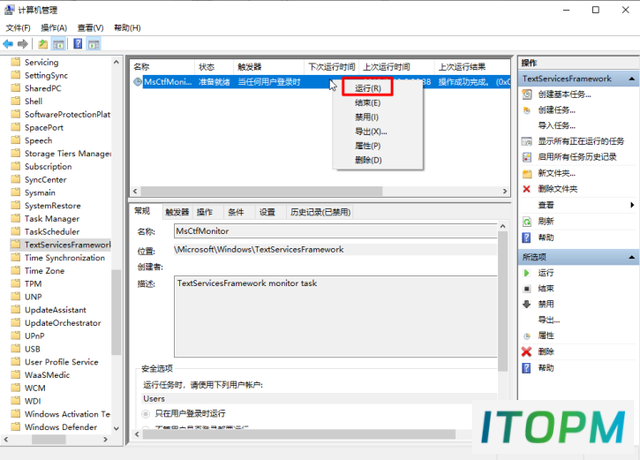The width and height of the screenshot is (640, 460).
Task: Click the 结束 stop icon under 所选项
Action: click(x=527, y=289)
